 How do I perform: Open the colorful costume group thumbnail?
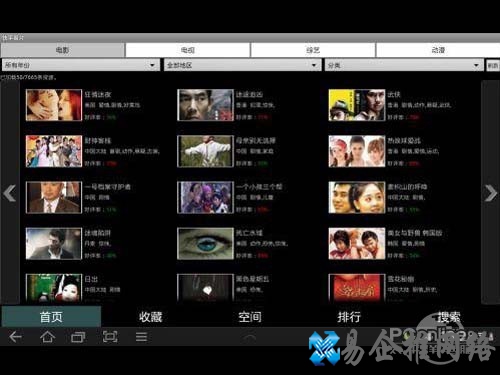(54, 151)
